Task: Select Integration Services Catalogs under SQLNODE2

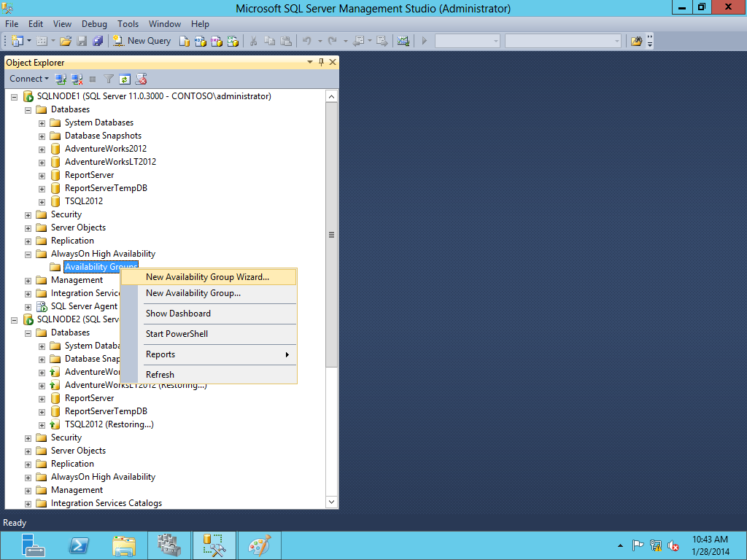Action: [x=107, y=503]
